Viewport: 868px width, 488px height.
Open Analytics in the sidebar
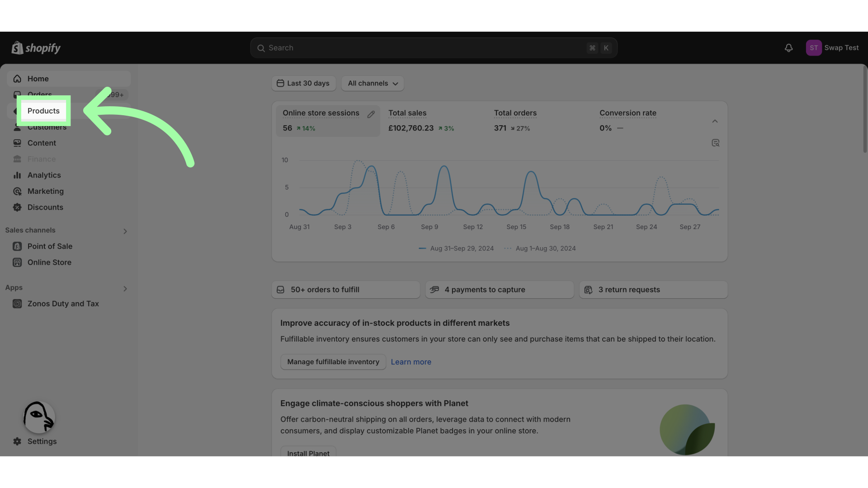[x=69, y=175]
